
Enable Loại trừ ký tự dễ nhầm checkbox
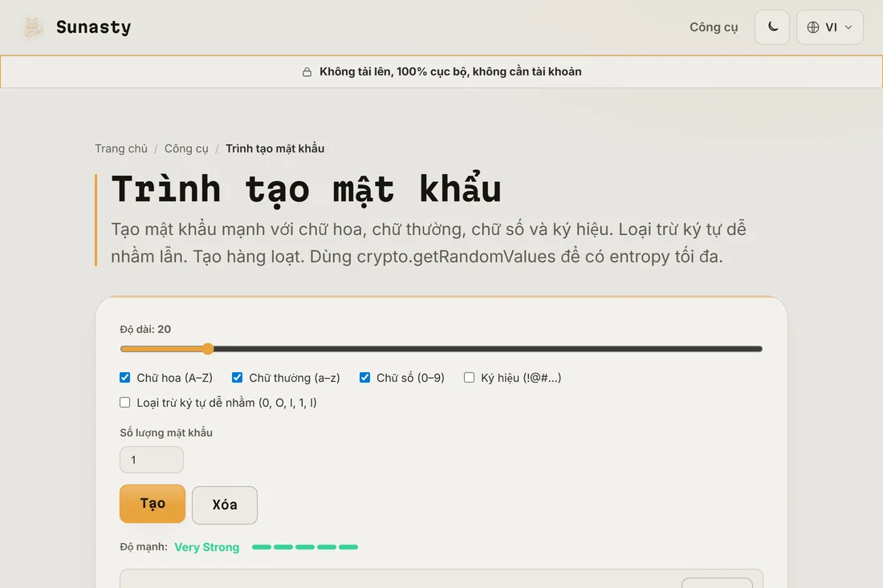point(125,403)
